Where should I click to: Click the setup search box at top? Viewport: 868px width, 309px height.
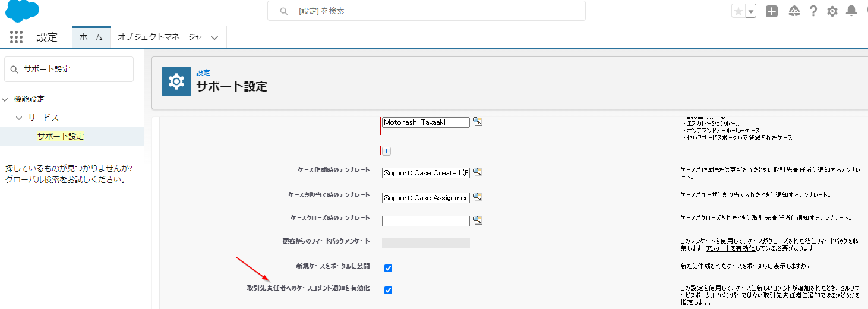(426, 11)
